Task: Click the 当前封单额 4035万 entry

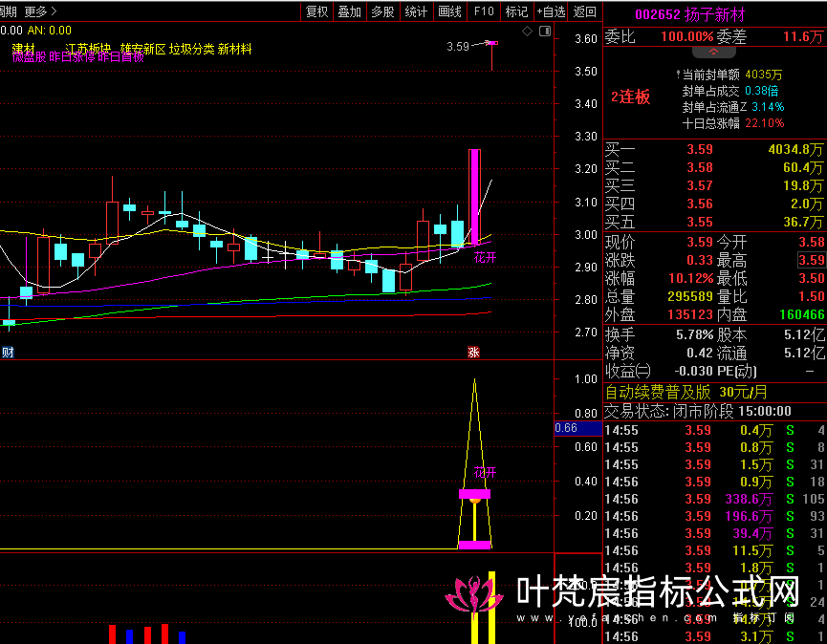Action: click(733, 75)
